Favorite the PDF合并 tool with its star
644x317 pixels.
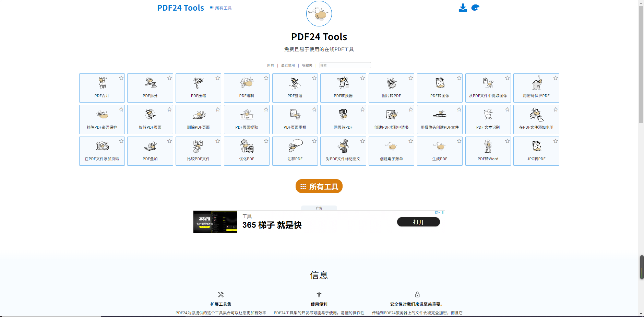tap(121, 78)
